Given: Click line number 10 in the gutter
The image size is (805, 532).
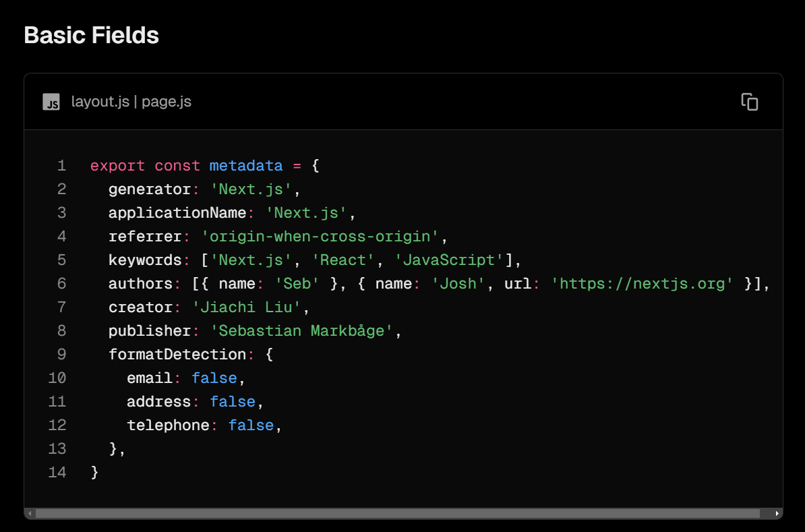Looking at the screenshot, I should point(57,378).
